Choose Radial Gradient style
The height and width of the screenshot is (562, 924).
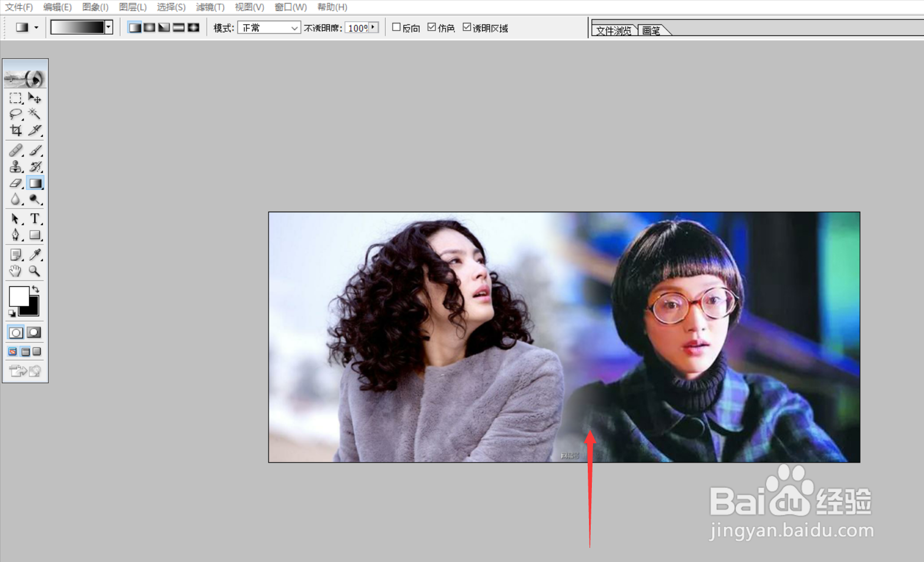click(149, 28)
